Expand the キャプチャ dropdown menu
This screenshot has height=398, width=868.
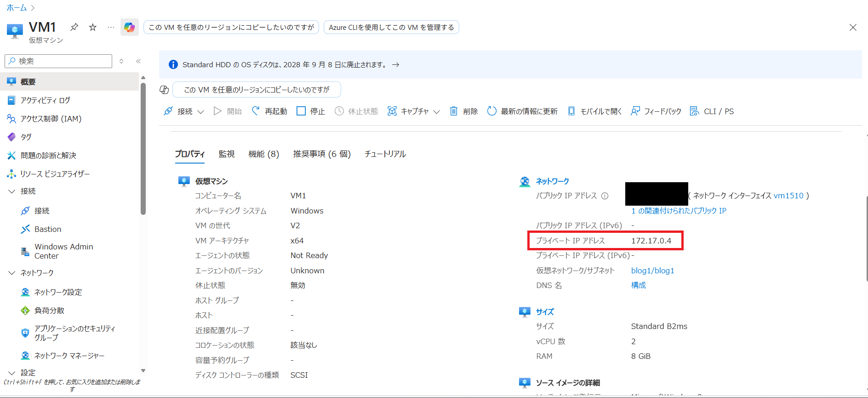(x=436, y=111)
